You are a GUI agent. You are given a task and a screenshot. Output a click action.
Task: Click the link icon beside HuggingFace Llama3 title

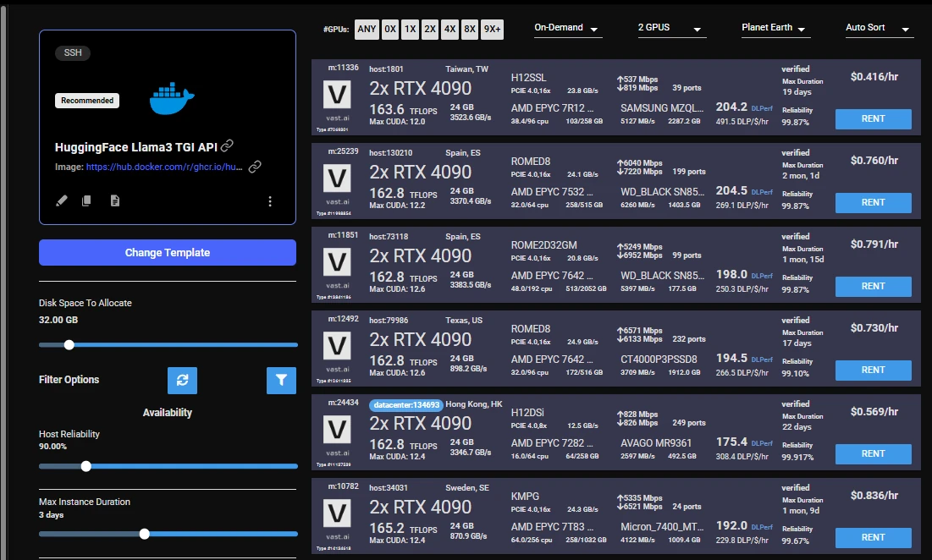[x=227, y=145]
